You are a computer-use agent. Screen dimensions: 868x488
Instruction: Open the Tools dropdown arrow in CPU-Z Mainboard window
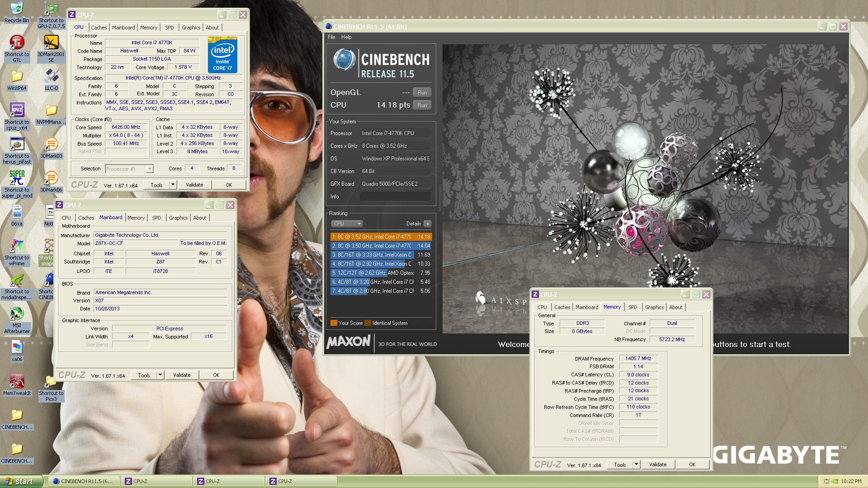pos(160,375)
